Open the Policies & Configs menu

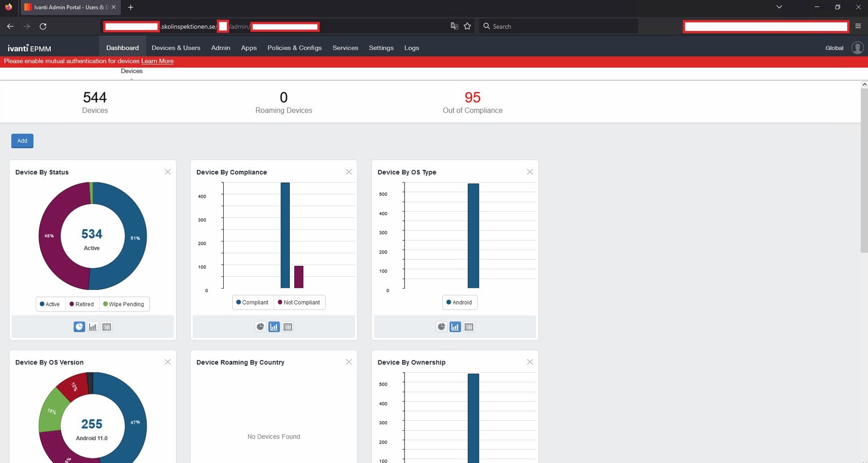pyautogui.click(x=294, y=48)
